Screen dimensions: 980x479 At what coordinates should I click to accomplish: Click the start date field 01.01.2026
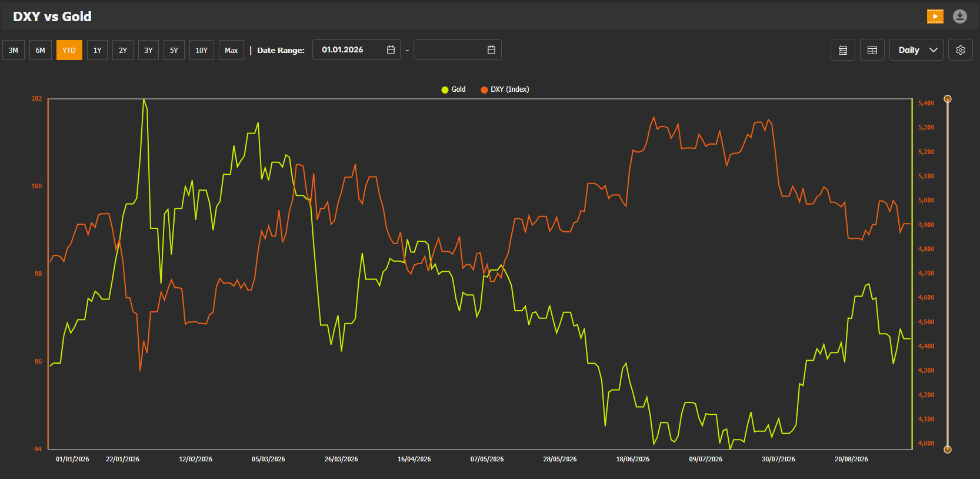[356, 50]
